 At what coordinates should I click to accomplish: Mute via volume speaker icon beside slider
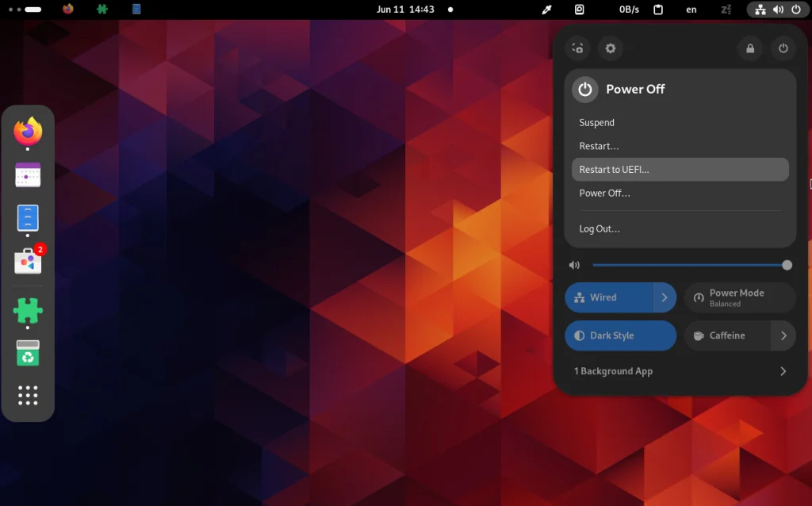(574, 265)
